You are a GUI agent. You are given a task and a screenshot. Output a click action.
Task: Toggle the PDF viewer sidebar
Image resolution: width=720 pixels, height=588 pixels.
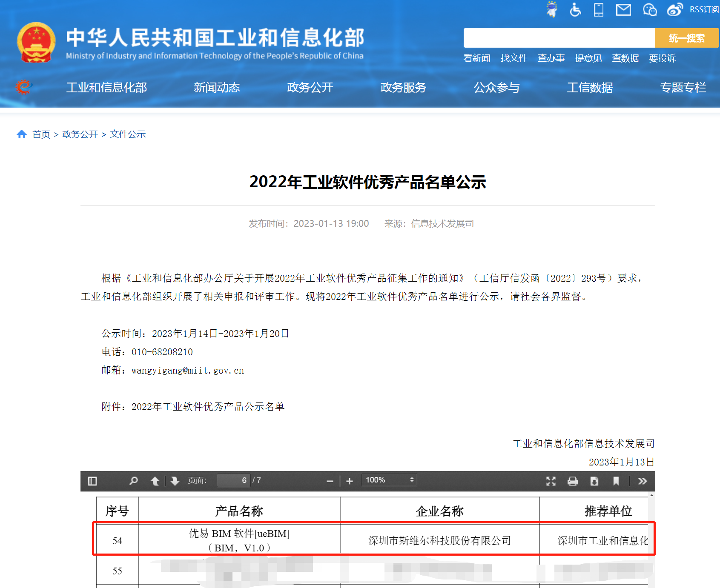pyautogui.click(x=92, y=481)
